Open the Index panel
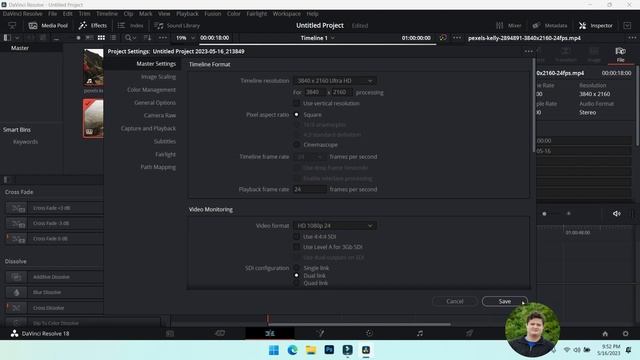This screenshot has height=360, width=640. coord(131,25)
